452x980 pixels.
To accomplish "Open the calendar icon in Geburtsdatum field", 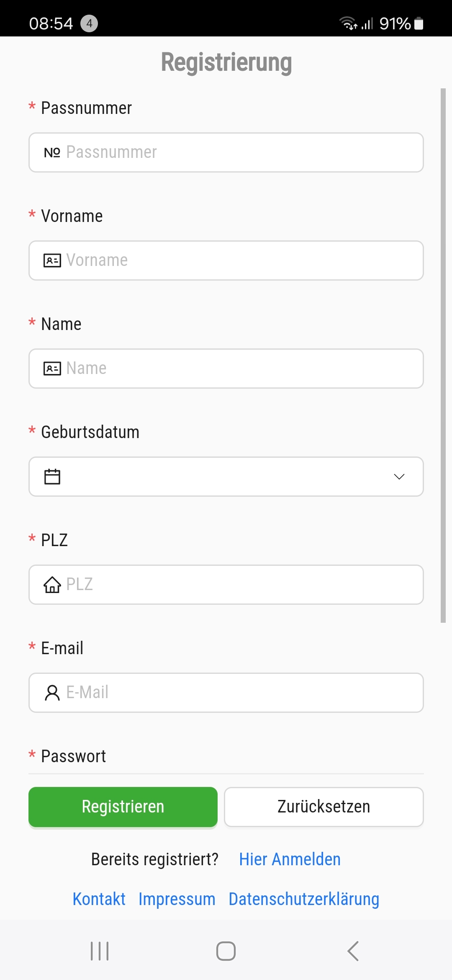I will pyautogui.click(x=52, y=477).
